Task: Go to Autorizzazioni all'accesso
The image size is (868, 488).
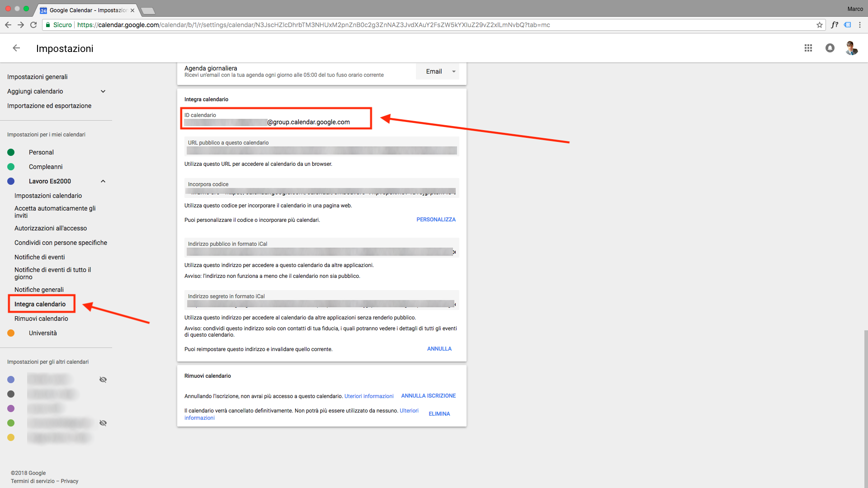Action: (x=51, y=228)
